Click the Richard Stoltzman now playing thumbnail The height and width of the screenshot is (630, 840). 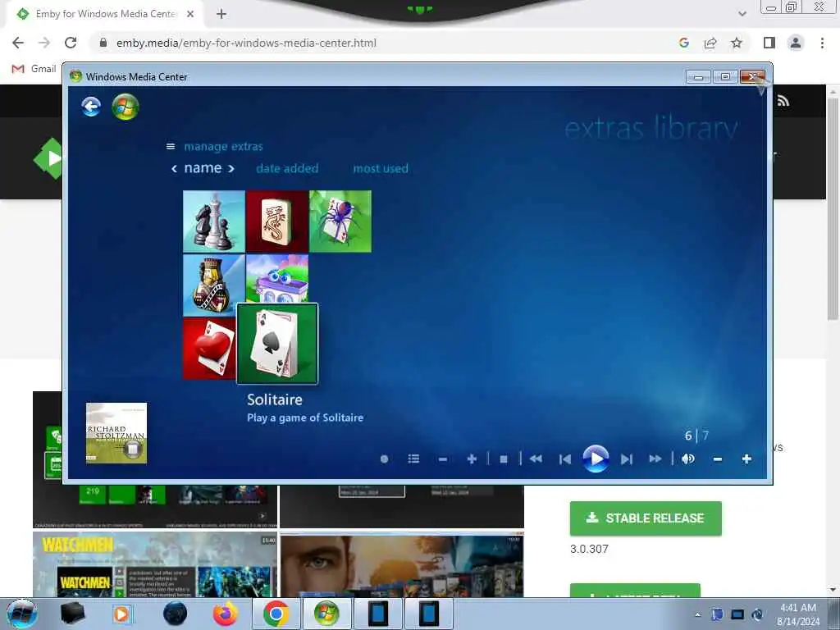(116, 433)
